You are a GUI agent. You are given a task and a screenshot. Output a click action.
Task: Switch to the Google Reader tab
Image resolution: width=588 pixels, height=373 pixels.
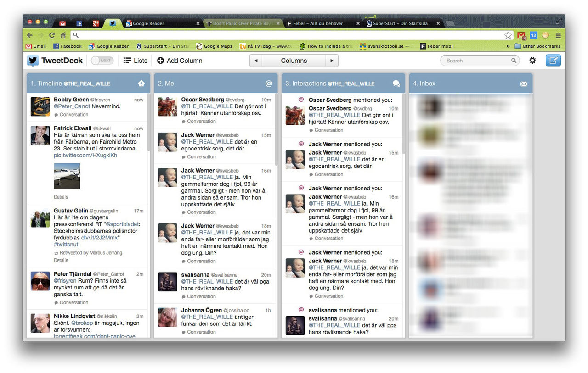[x=161, y=23]
